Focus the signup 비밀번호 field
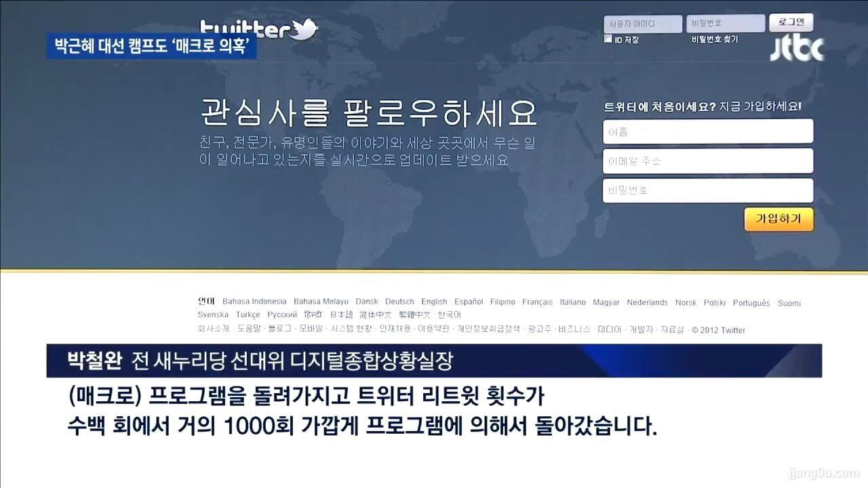 708,190
